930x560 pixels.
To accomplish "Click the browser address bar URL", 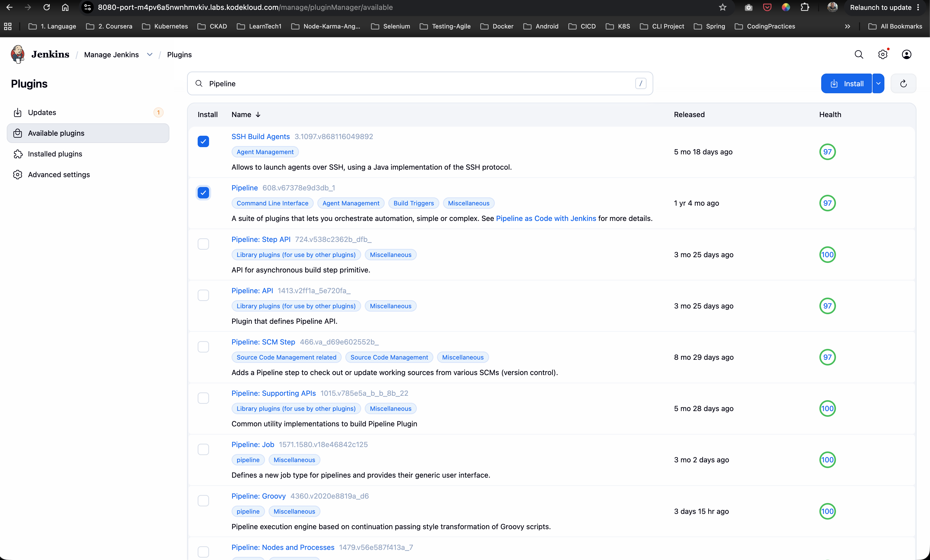I will tap(245, 7).
